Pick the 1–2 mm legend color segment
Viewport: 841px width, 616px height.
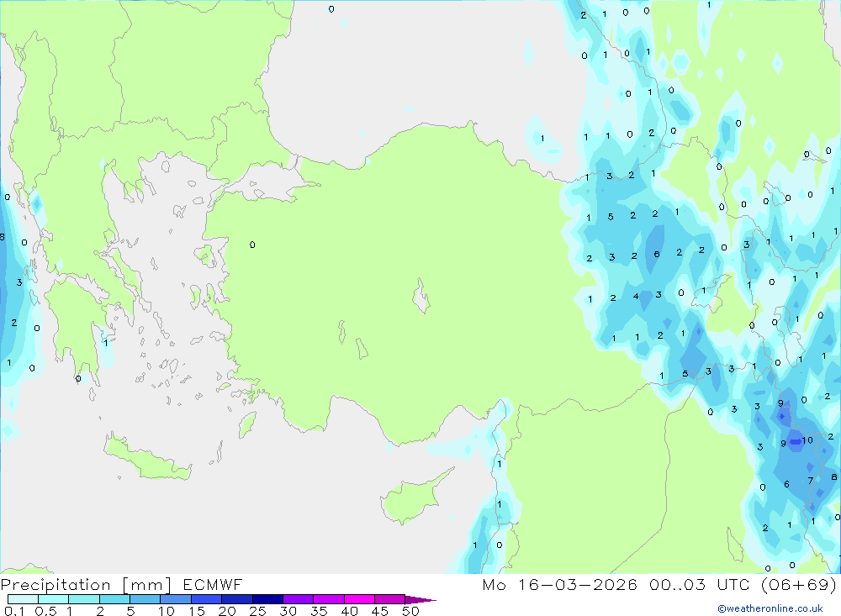(x=84, y=599)
